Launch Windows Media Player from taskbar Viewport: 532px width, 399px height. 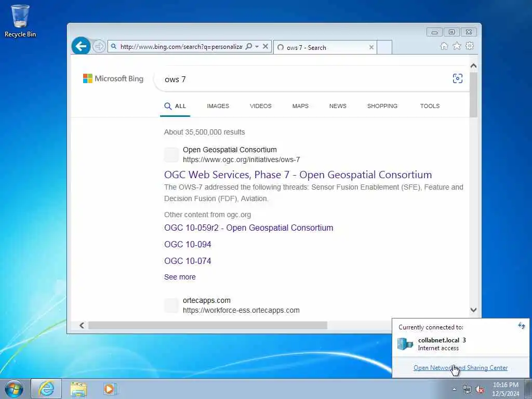point(110,389)
